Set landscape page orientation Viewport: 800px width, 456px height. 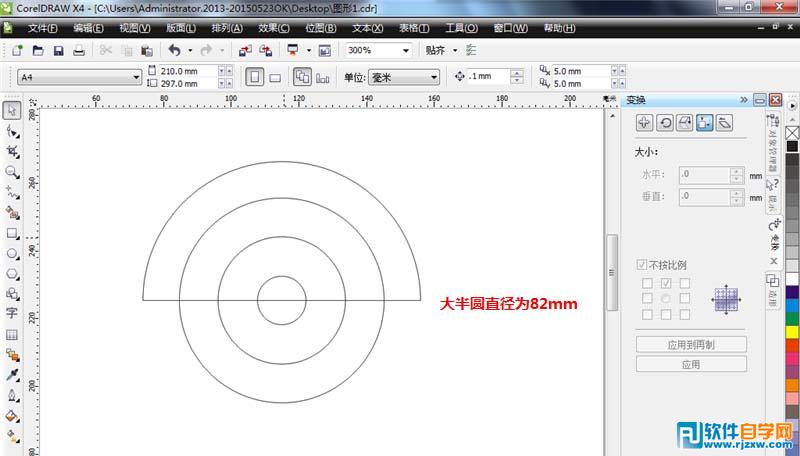(275, 78)
